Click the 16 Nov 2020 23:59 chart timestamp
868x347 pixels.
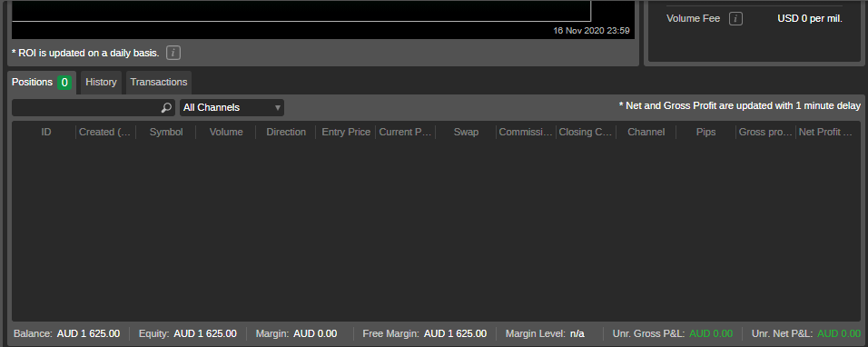tap(591, 31)
